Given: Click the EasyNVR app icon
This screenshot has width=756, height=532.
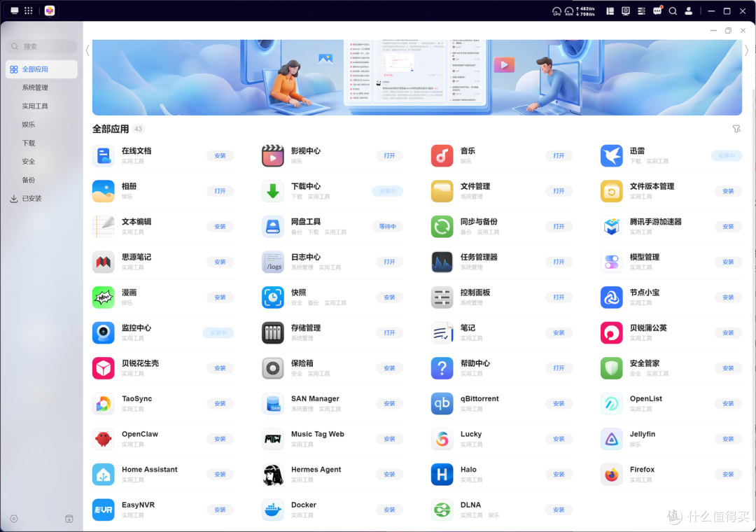Looking at the screenshot, I should 103,510.
